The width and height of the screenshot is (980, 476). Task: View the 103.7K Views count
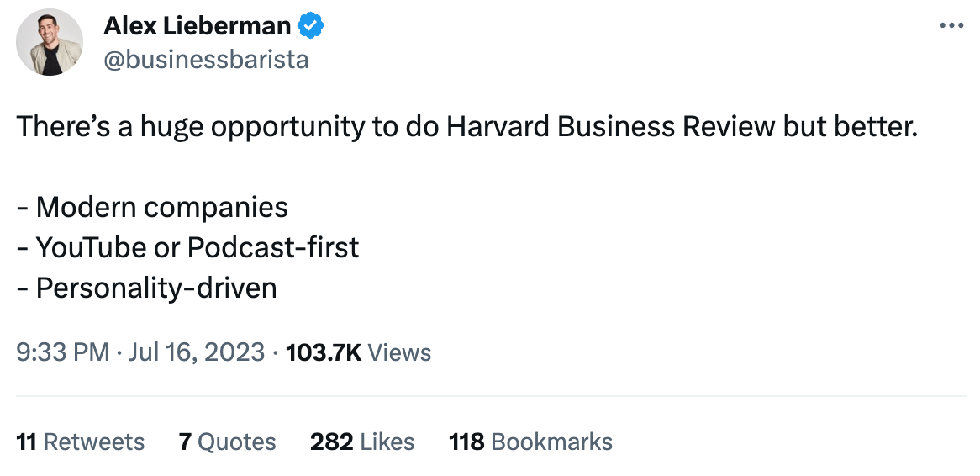(x=324, y=352)
